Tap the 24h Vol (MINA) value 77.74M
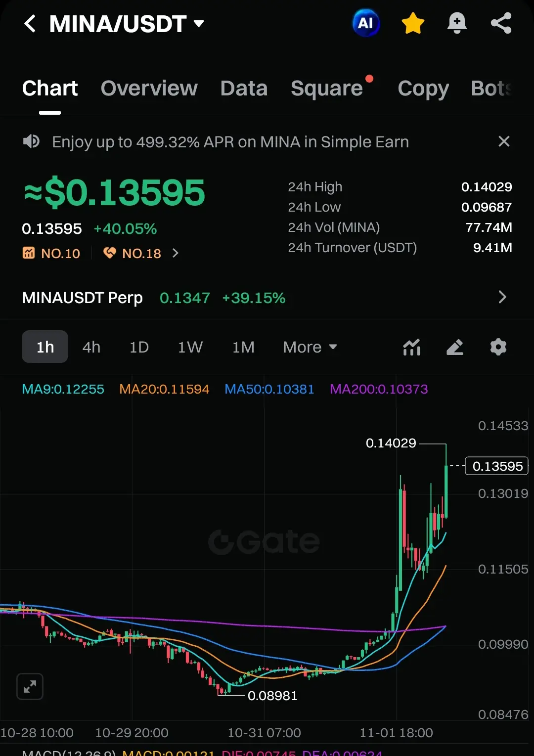The height and width of the screenshot is (756, 534). coord(489,227)
